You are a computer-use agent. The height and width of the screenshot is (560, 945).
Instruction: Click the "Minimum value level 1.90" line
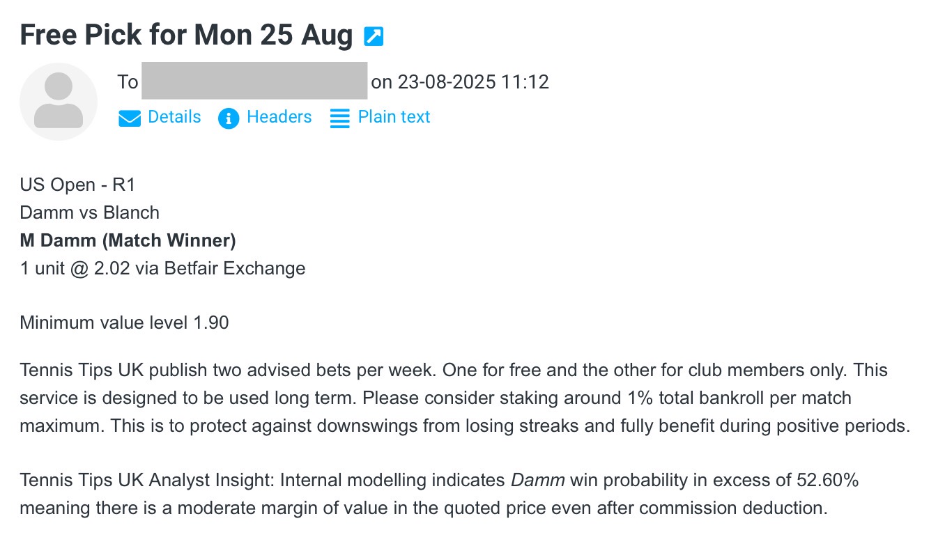pos(124,322)
